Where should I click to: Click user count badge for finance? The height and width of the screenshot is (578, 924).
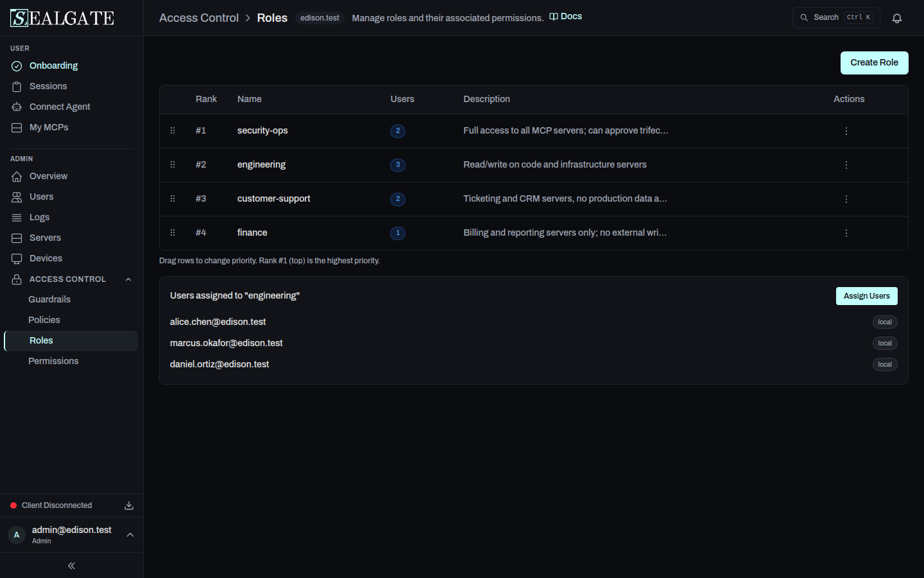pos(398,233)
